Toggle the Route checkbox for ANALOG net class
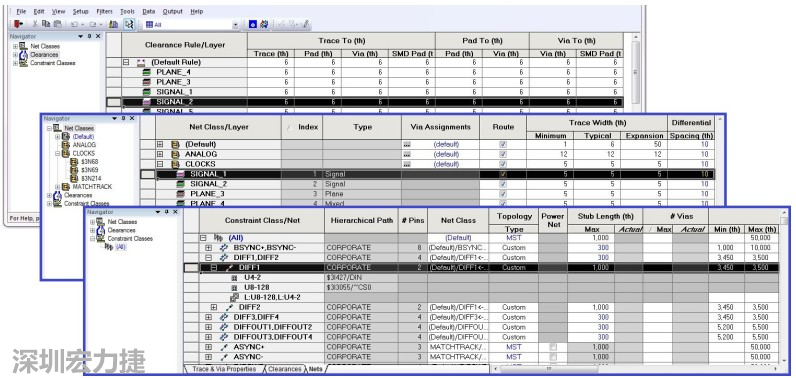 coord(503,154)
